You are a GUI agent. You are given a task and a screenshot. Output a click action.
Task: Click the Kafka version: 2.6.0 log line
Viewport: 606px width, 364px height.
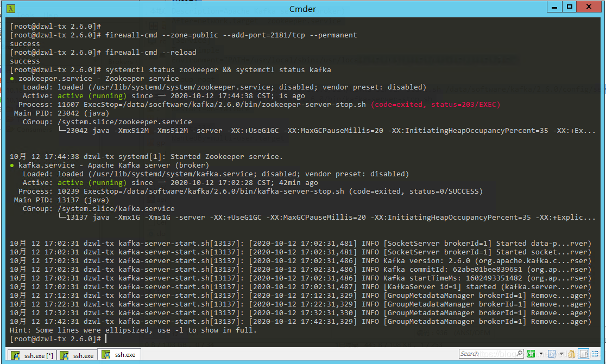[300, 261]
